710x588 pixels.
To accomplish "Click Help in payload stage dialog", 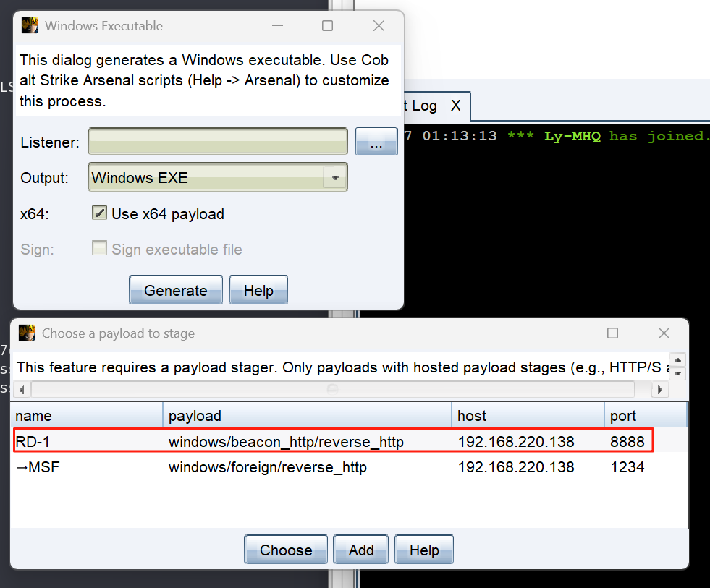I will point(424,550).
